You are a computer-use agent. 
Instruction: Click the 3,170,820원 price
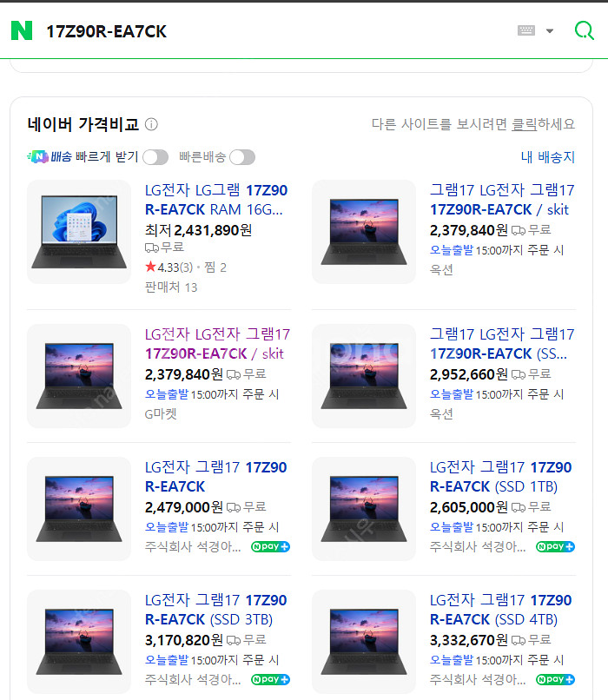tap(184, 640)
